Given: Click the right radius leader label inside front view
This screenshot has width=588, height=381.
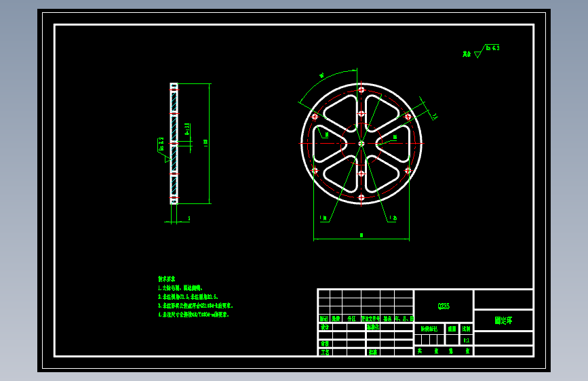Looking at the screenshot, I should click(395, 138).
